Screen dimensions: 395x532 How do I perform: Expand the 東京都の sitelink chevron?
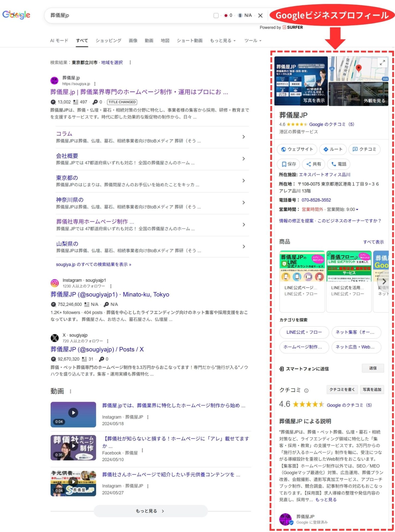[x=243, y=181]
